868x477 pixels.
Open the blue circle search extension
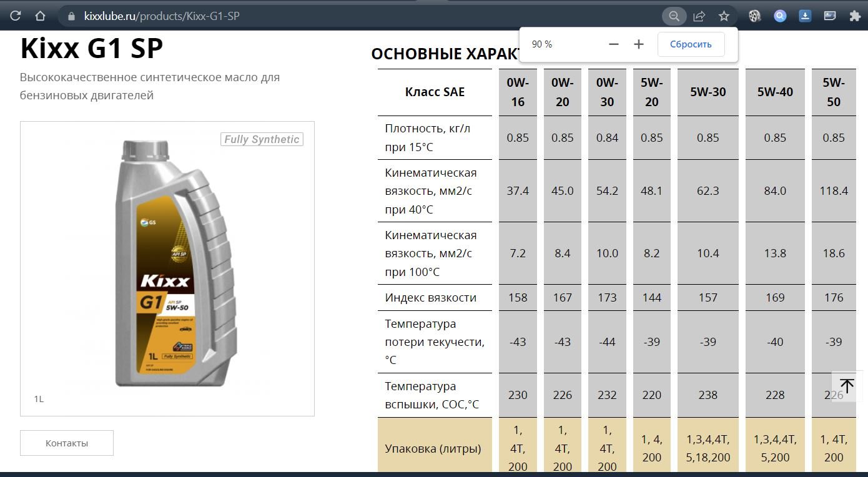click(780, 16)
